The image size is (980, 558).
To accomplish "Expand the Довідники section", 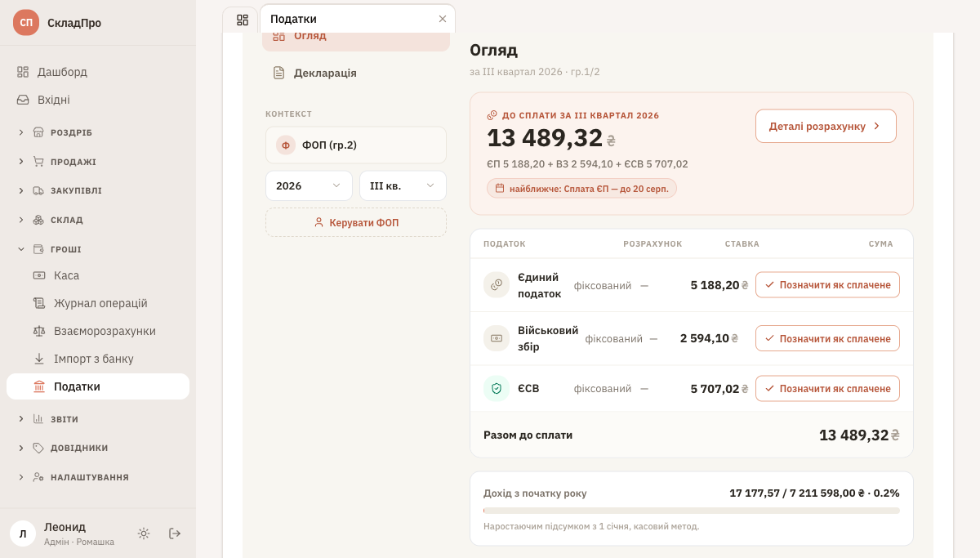I will pyautogui.click(x=98, y=448).
